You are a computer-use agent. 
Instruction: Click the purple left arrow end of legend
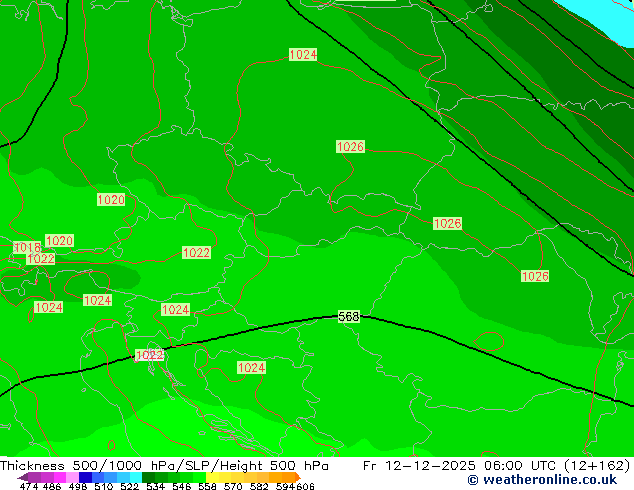22,477
